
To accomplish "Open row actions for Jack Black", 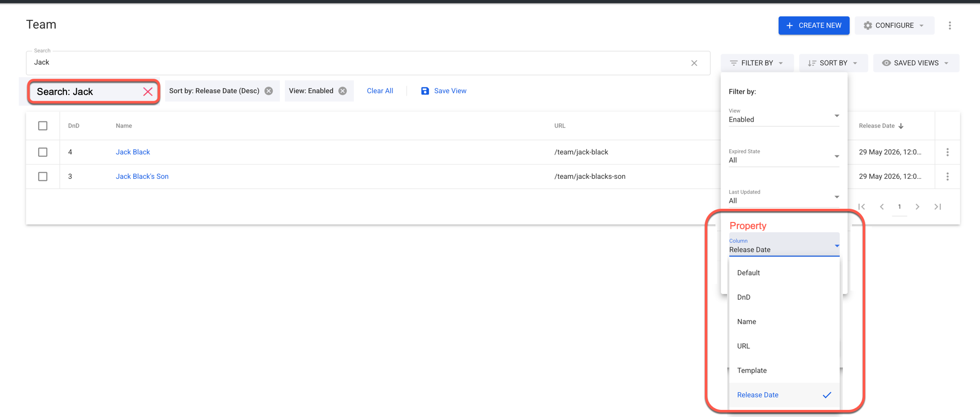I will [948, 152].
